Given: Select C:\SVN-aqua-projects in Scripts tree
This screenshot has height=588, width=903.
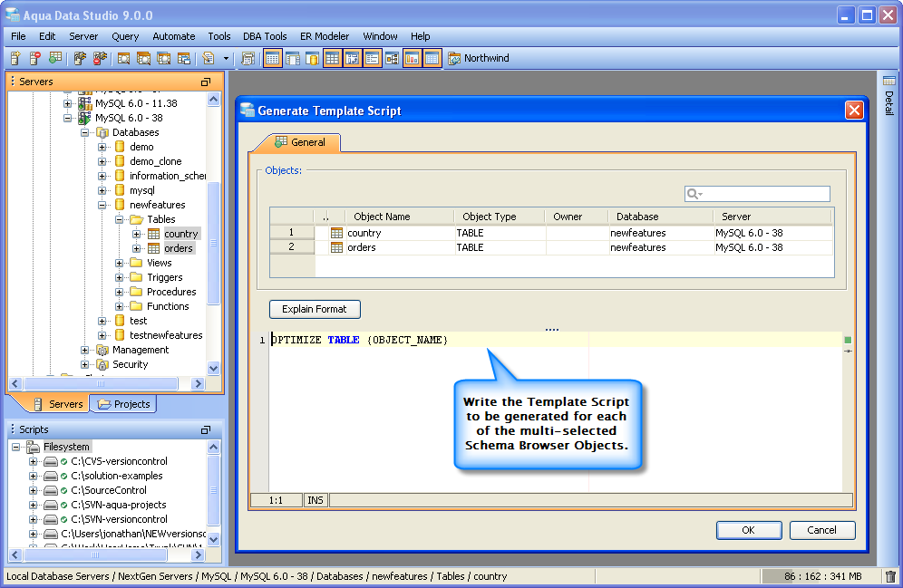Looking at the screenshot, I should (119, 505).
